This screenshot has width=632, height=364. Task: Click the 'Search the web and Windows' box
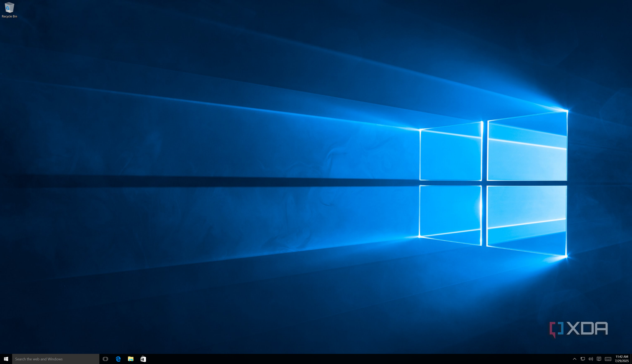(x=56, y=359)
